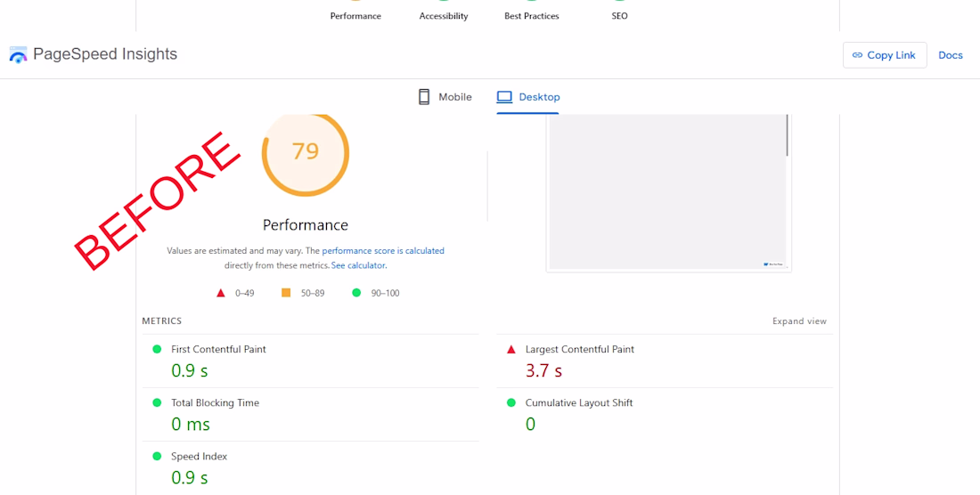This screenshot has width=980, height=495.
Task: Click the green circle 90–100 legend icon
Action: coord(356,293)
